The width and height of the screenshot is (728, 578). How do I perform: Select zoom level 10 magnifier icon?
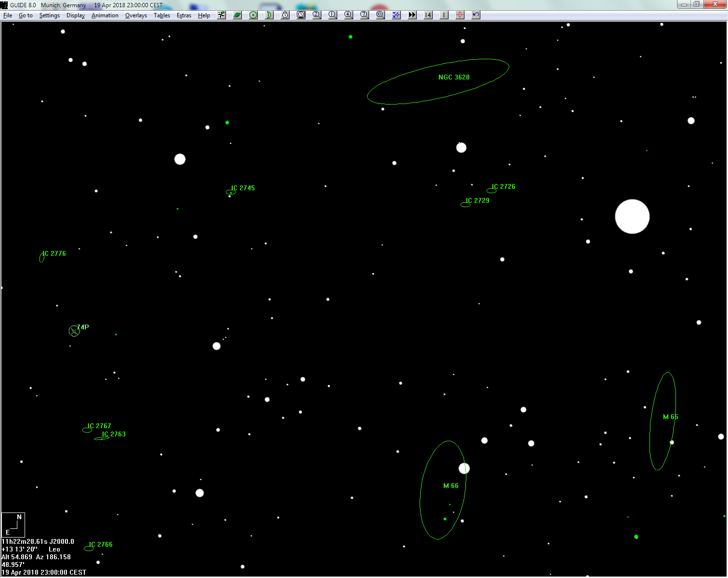click(x=380, y=15)
